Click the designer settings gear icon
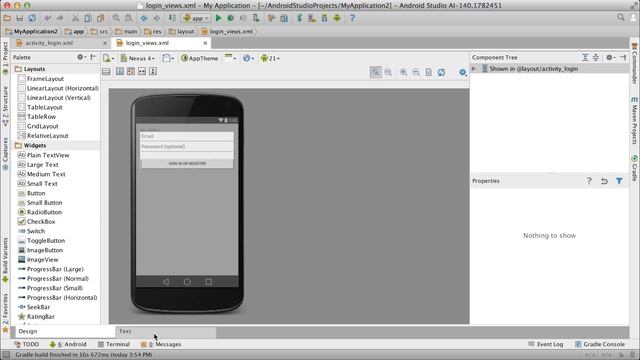 [462, 72]
